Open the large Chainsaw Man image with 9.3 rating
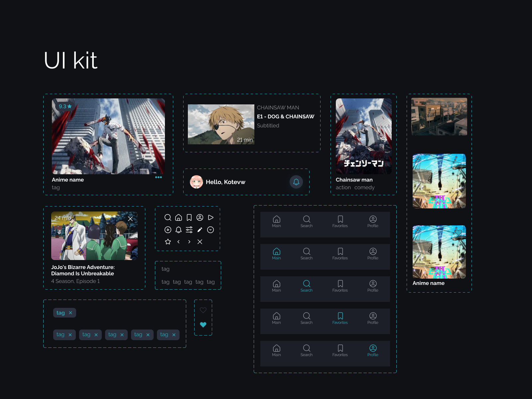This screenshot has width=532, height=399. (108, 136)
